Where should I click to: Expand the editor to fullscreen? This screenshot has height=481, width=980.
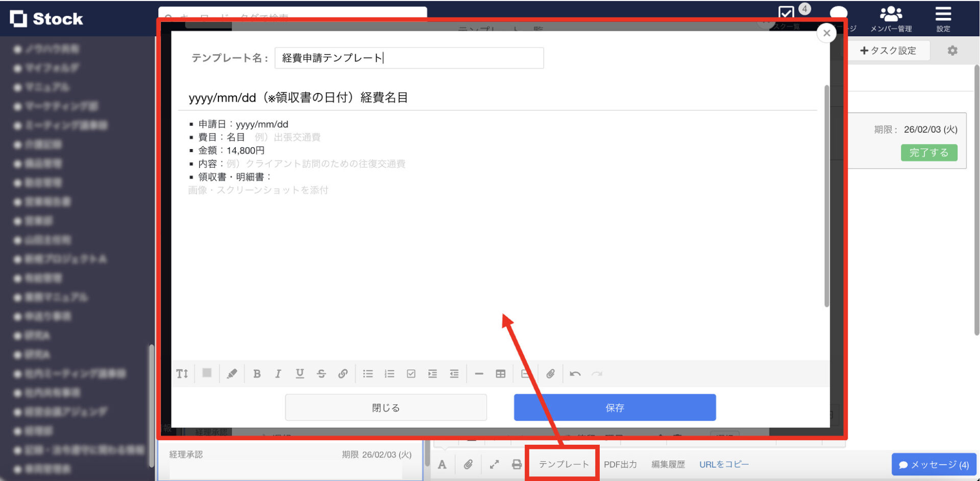click(494, 464)
